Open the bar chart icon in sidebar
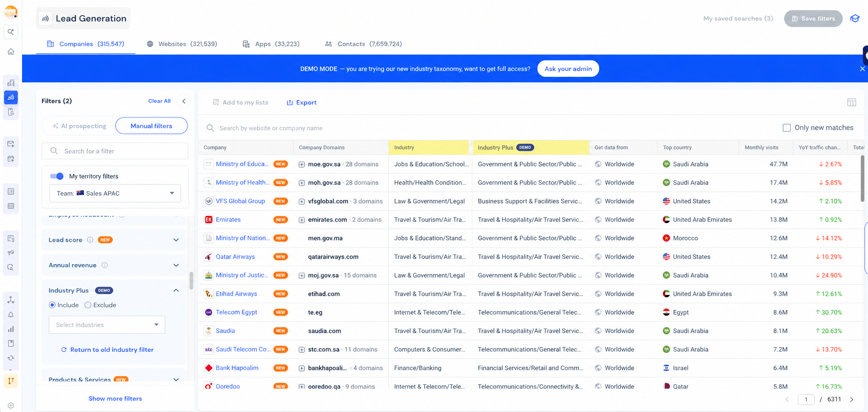Image resolution: width=868 pixels, height=412 pixels. point(10,329)
